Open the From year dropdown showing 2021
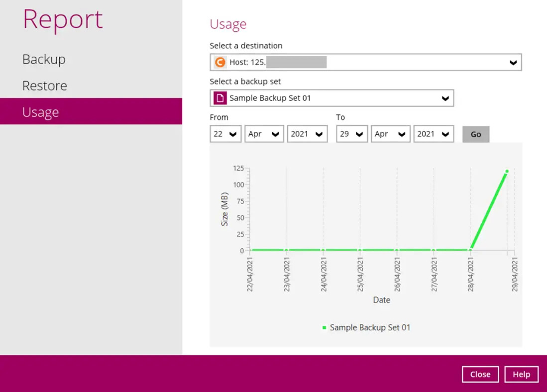Image resolution: width=547 pixels, height=392 pixels. coord(307,134)
